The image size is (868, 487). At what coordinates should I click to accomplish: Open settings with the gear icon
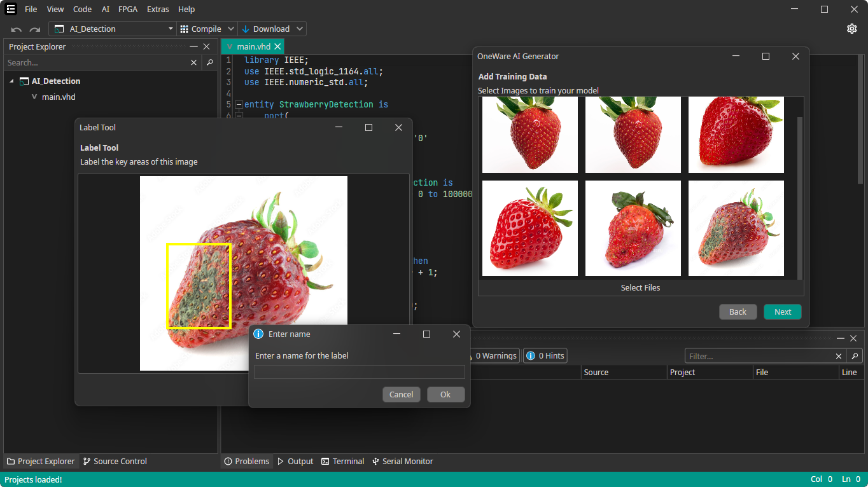[x=851, y=29]
